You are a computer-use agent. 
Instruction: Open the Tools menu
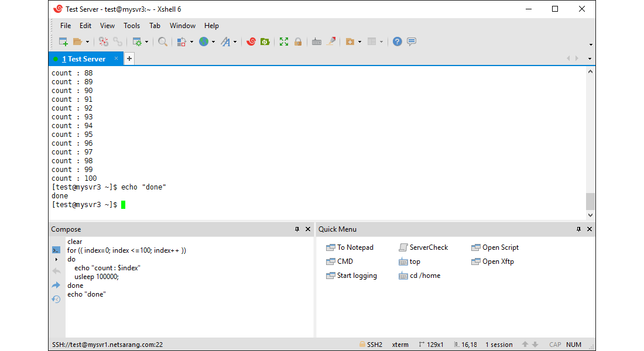(x=132, y=26)
